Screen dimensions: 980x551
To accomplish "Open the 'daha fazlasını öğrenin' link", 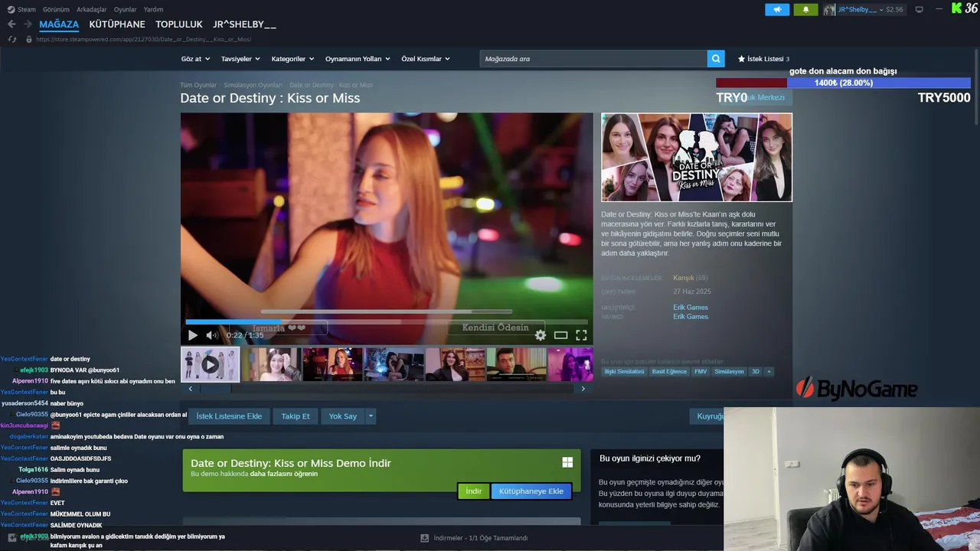I will [x=283, y=474].
